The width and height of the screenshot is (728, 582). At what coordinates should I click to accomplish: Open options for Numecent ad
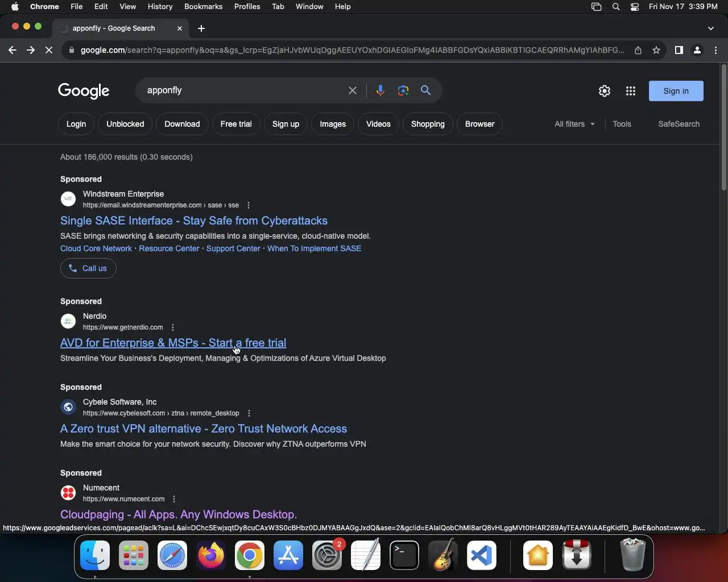(x=174, y=499)
